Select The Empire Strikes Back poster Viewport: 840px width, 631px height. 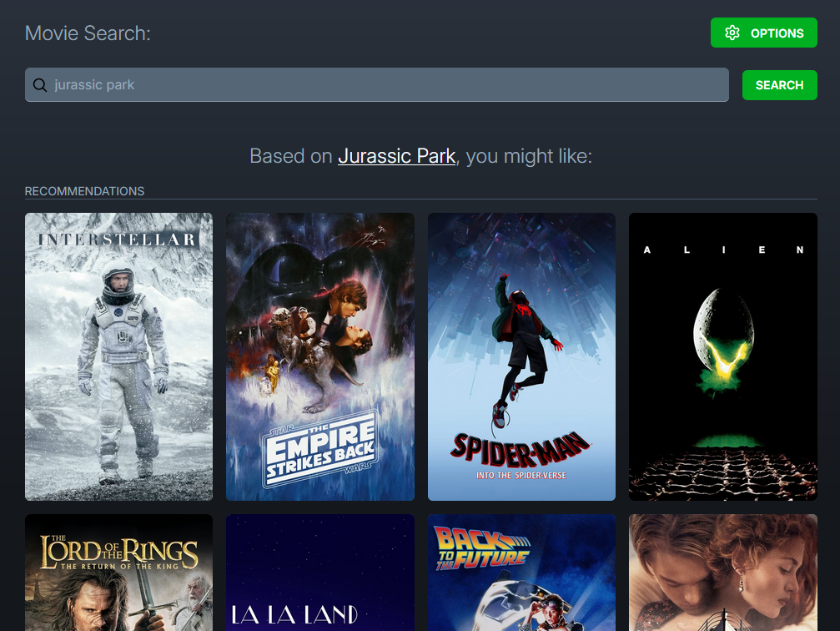[x=320, y=356]
